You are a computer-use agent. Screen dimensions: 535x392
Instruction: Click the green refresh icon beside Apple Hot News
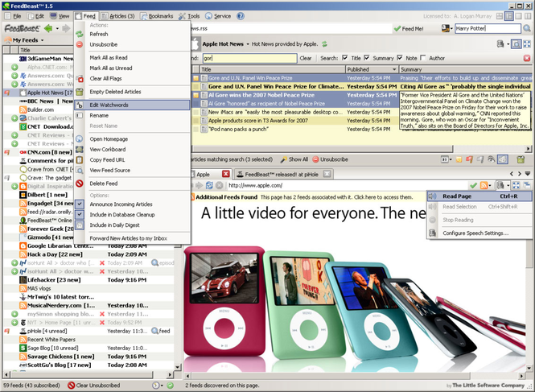pyautogui.click(x=324, y=44)
